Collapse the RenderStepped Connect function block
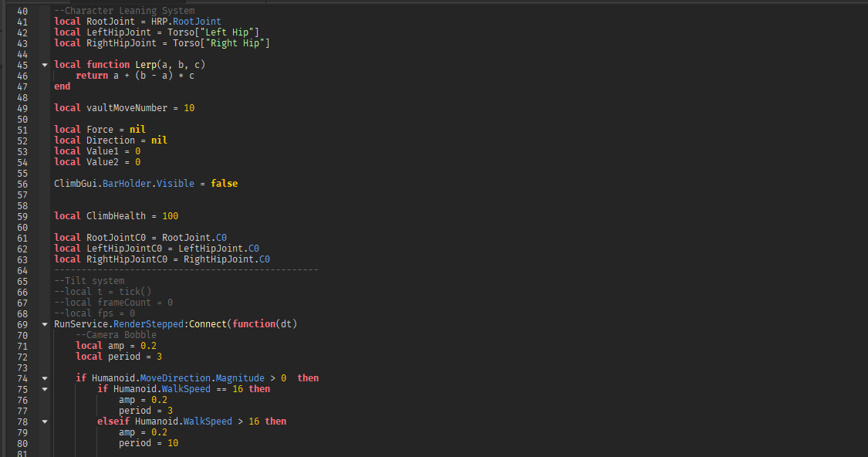Image resolution: width=868 pixels, height=457 pixels. (45, 324)
